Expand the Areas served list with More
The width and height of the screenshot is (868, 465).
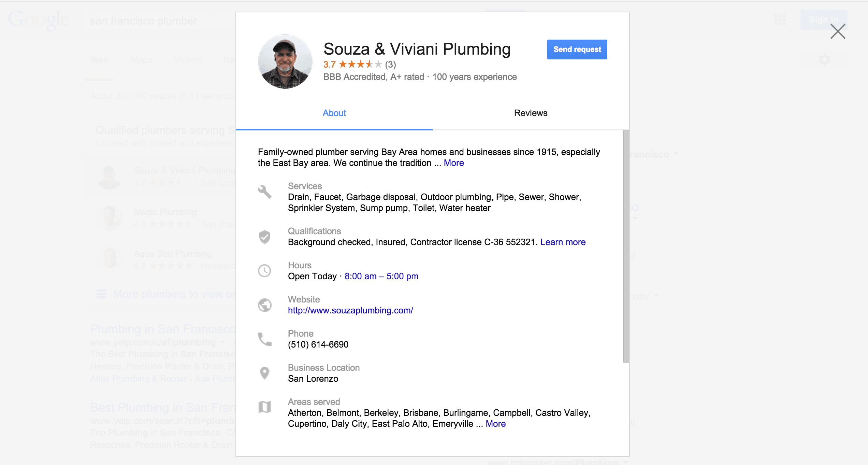click(x=495, y=423)
